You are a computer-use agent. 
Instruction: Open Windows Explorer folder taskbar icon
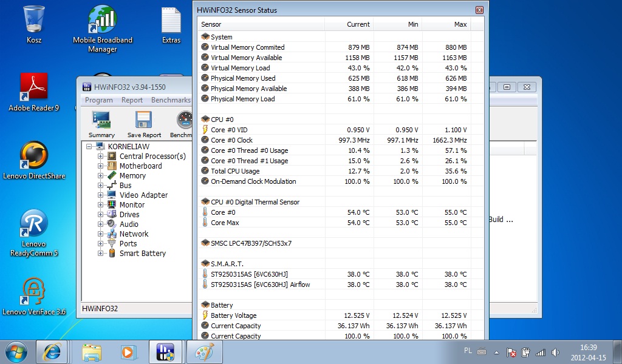pyautogui.click(x=92, y=352)
